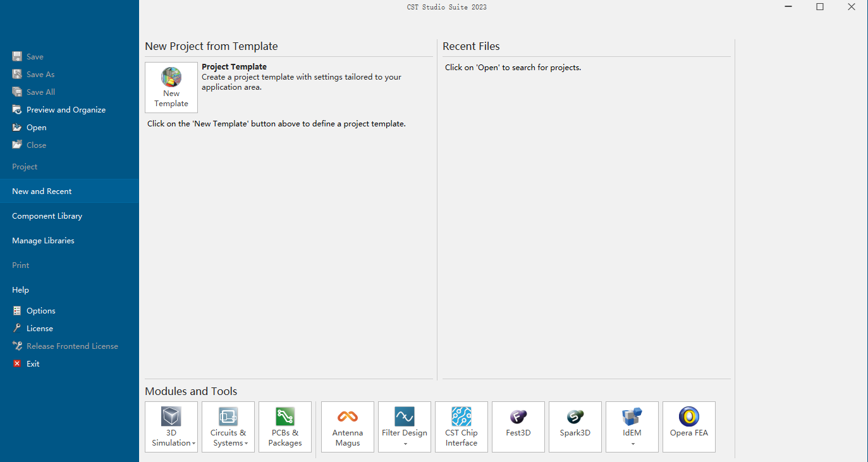This screenshot has height=462, width=868.
Task: Open the Help section
Action: coord(21,290)
